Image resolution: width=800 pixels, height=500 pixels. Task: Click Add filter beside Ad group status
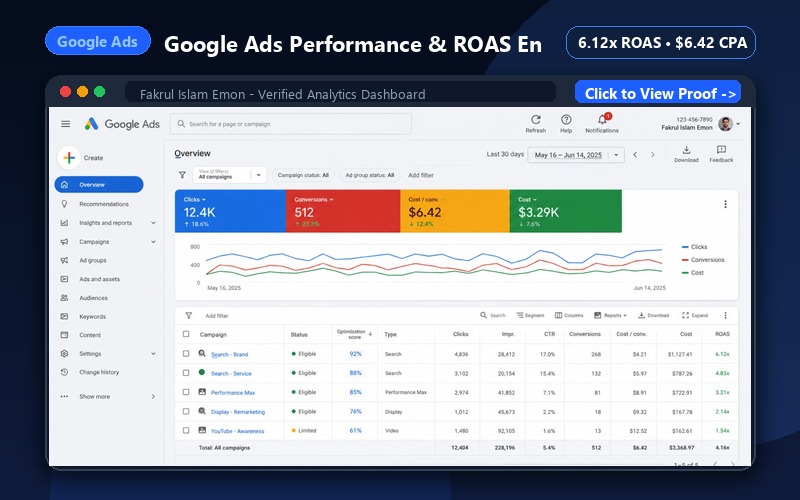(420, 175)
